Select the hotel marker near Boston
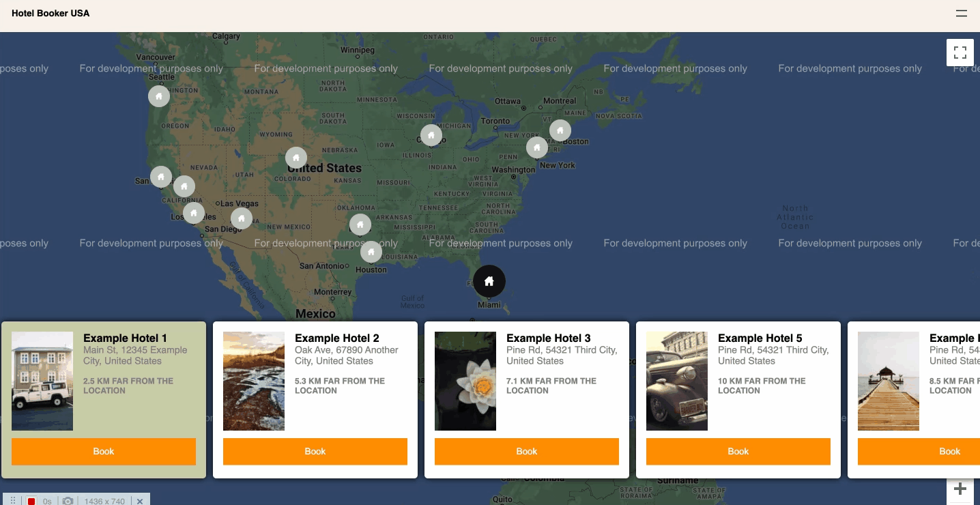This screenshot has width=980, height=505. [560, 130]
